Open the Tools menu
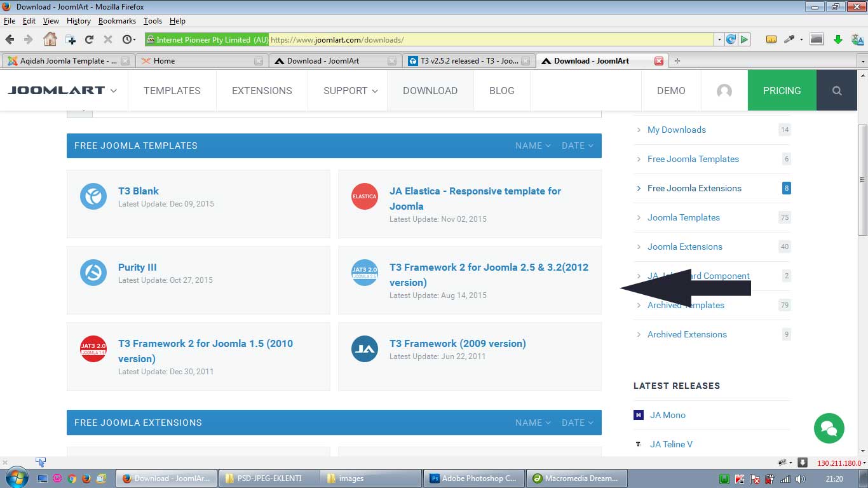868x488 pixels. tap(153, 21)
